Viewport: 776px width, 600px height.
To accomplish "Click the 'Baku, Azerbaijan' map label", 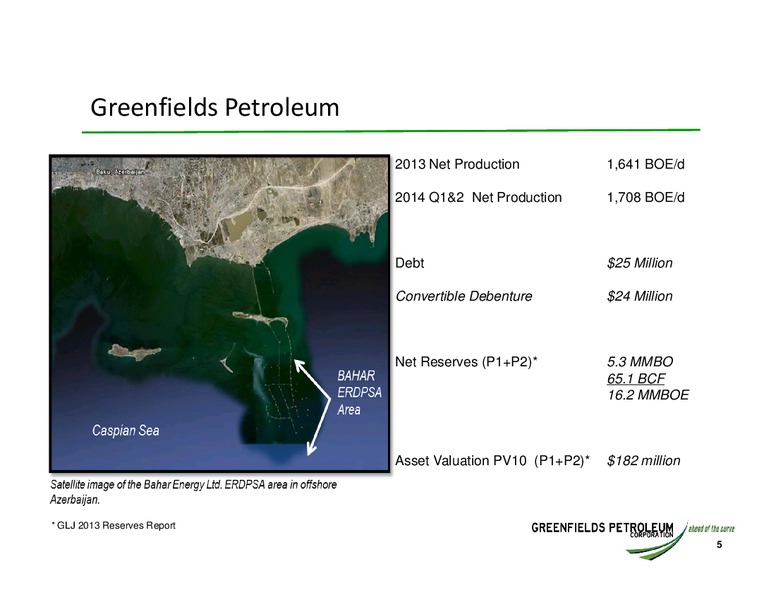I will point(120,172).
